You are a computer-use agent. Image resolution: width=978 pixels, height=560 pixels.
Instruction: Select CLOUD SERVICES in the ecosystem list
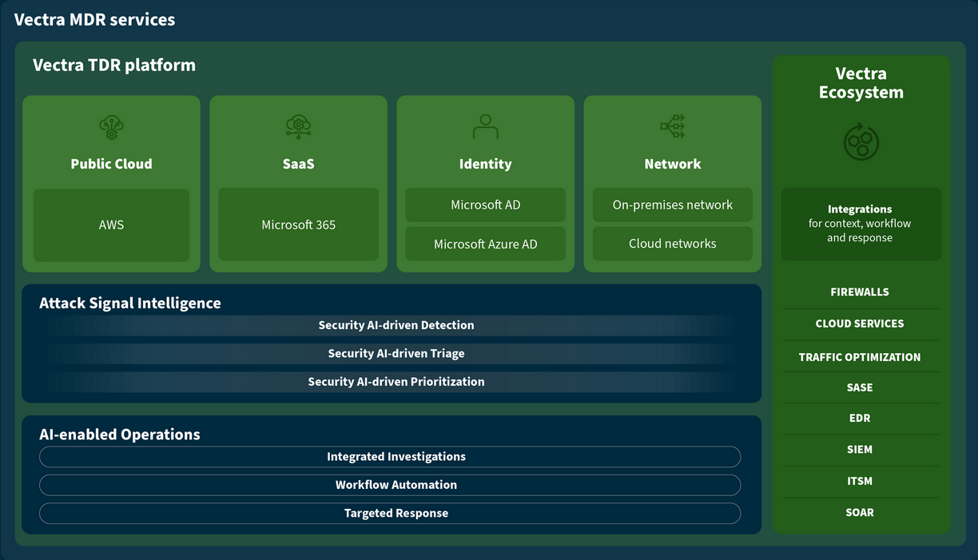coord(860,324)
